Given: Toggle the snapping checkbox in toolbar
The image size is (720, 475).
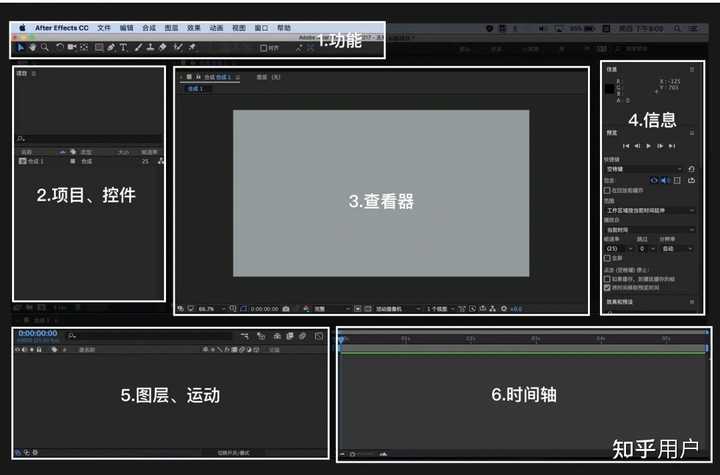Looking at the screenshot, I should pos(264,48).
